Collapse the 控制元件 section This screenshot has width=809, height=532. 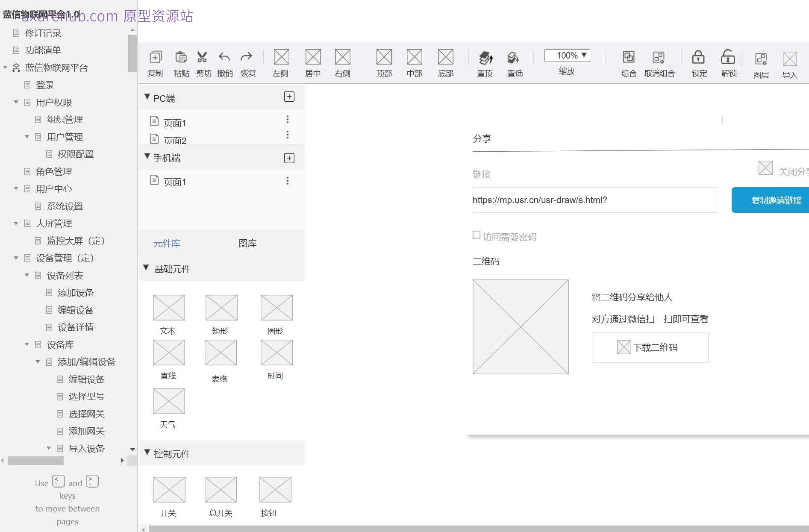point(147,452)
